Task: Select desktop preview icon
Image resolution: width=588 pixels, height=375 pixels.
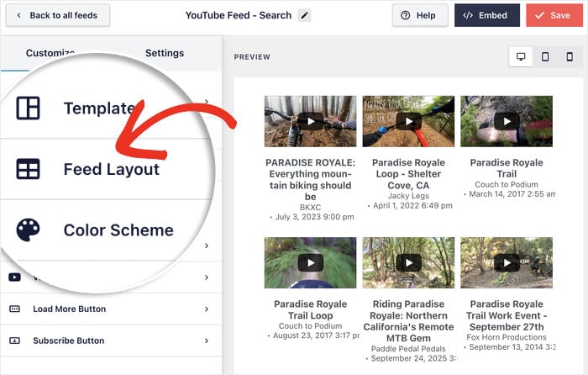Action: pyautogui.click(x=521, y=57)
